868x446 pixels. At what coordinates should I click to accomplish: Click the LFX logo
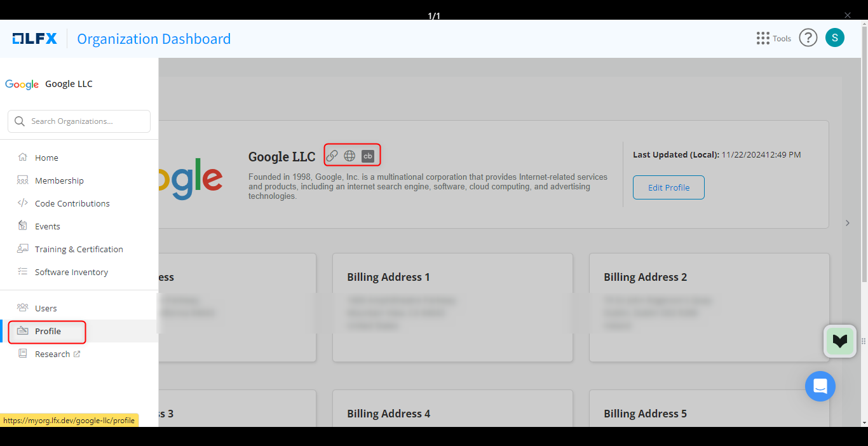point(35,39)
